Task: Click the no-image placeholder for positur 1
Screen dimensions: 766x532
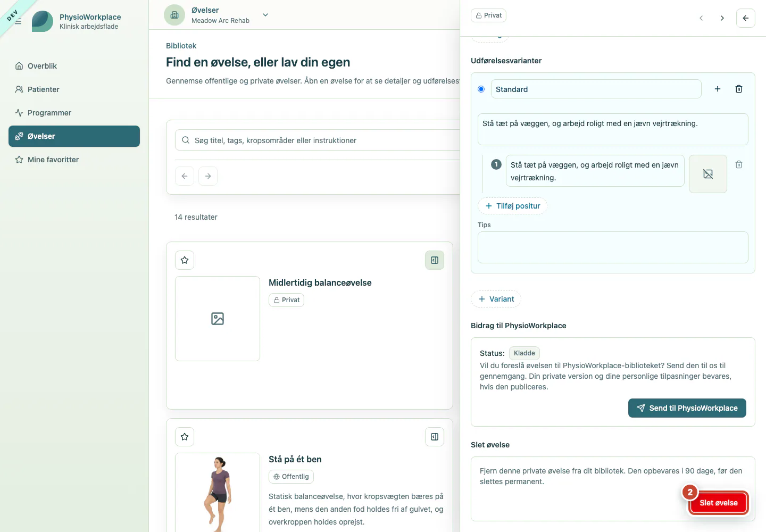Action: [x=708, y=174]
